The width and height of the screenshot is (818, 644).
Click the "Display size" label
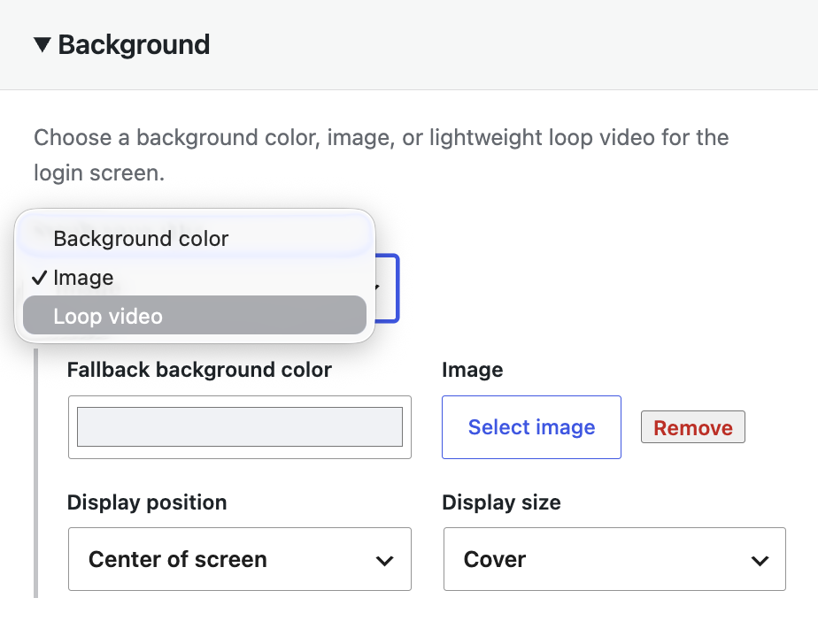click(501, 502)
